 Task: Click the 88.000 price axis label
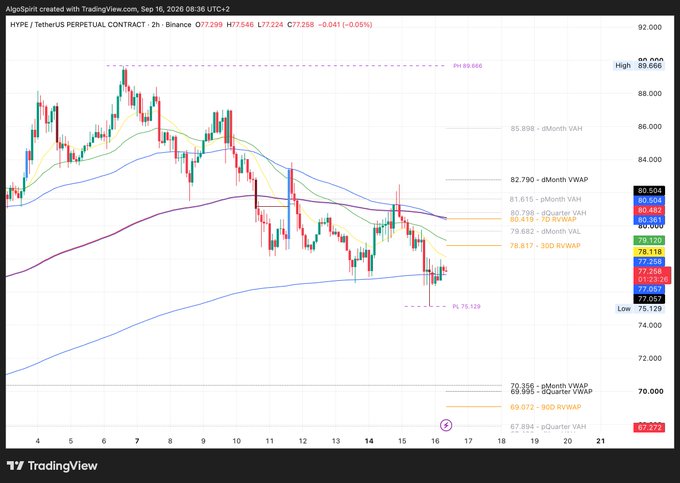[x=650, y=94]
